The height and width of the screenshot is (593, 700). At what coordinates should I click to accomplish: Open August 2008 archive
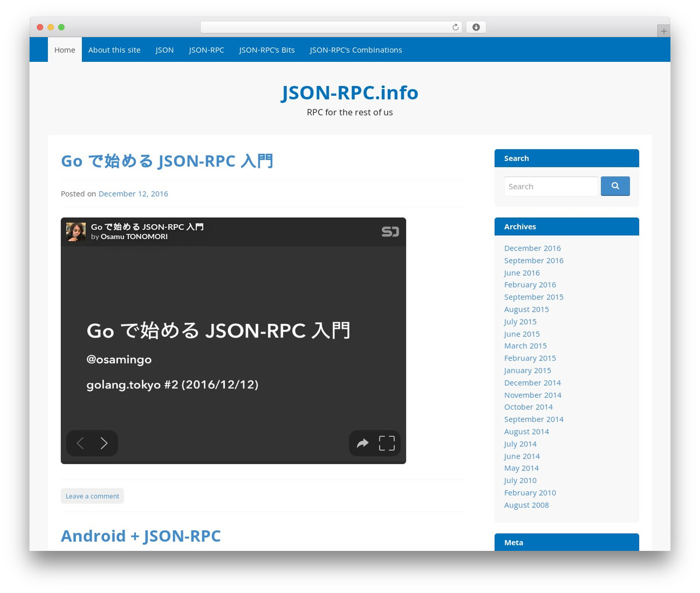(x=527, y=505)
